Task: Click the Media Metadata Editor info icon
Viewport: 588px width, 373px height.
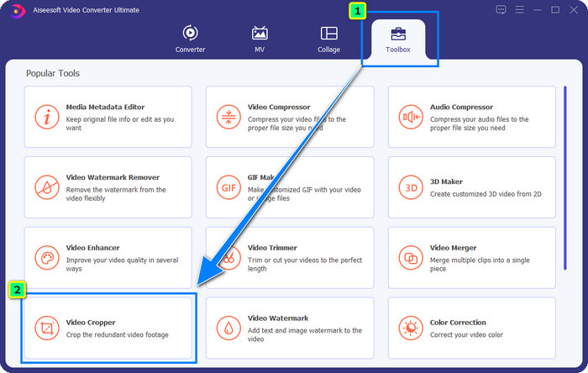Action: click(x=47, y=117)
